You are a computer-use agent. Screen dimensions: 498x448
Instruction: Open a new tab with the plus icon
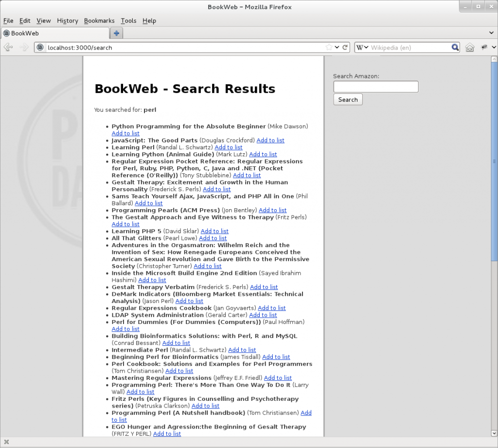coord(116,33)
